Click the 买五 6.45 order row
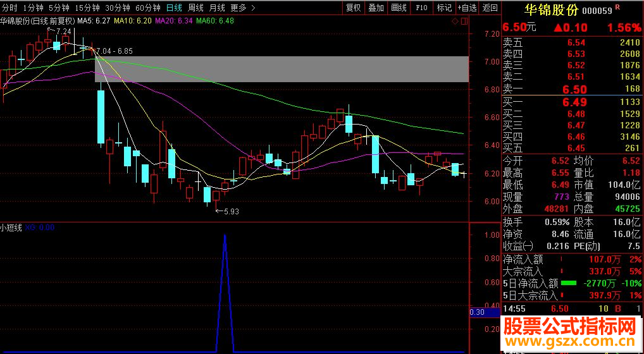 (572, 148)
